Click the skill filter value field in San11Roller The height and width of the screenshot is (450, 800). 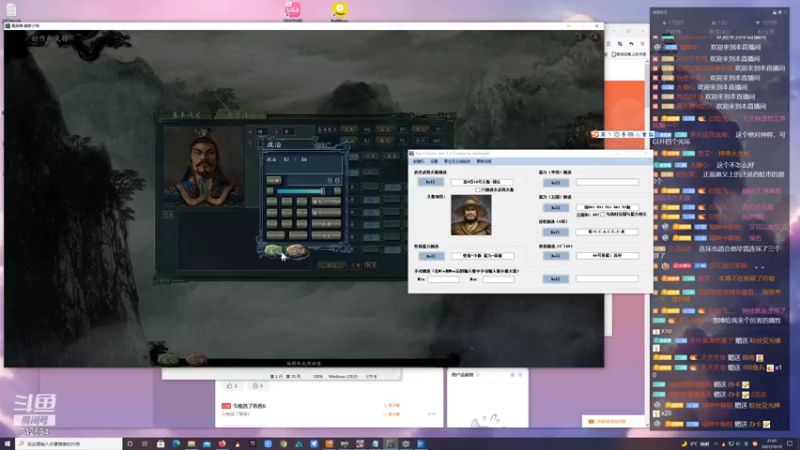607,256
